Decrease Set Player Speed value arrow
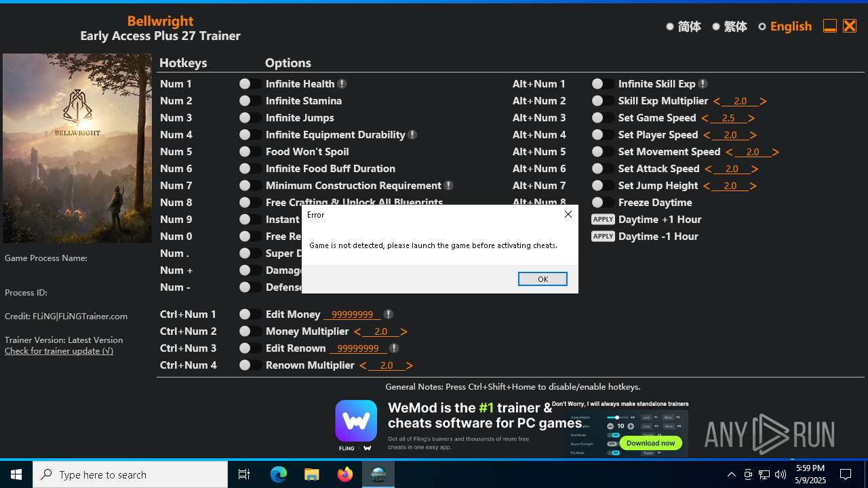The width and height of the screenshot is (868, 488). click(707, 135)
